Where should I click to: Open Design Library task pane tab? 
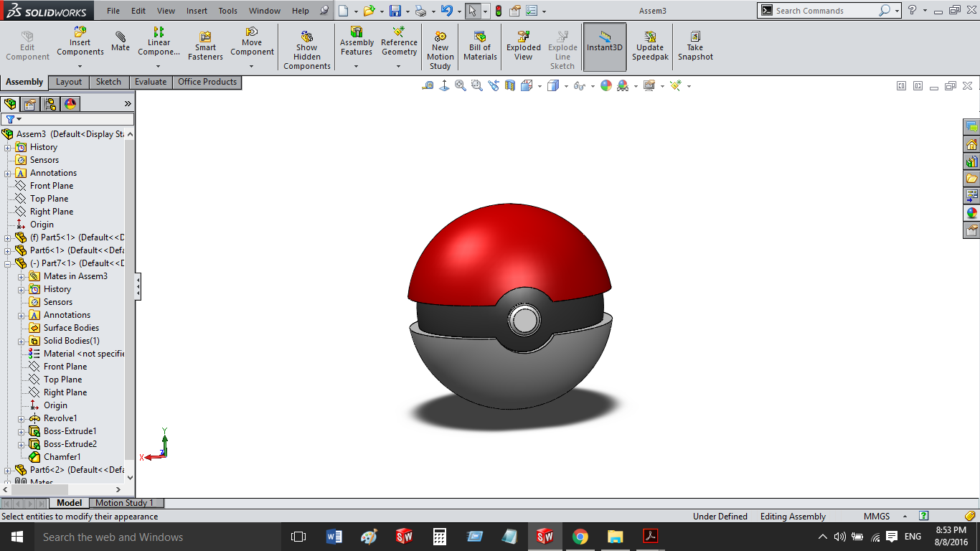pos(972,161)
